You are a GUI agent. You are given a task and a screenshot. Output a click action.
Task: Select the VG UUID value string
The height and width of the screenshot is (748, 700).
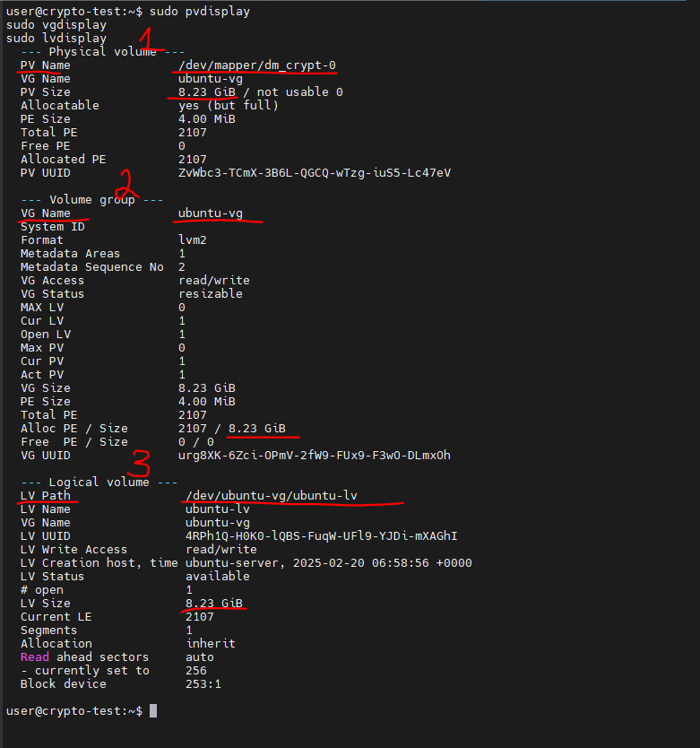315,455
